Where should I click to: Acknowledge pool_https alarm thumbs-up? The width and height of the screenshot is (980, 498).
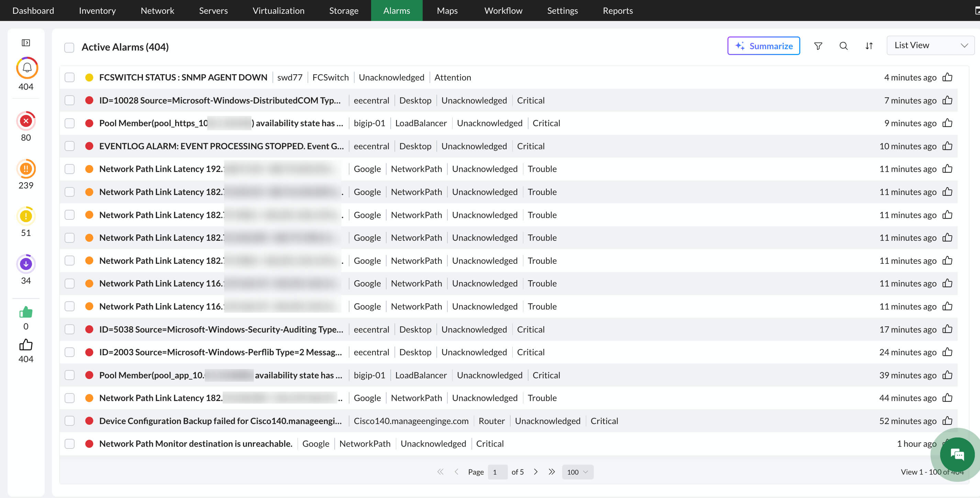pos(947,123)
